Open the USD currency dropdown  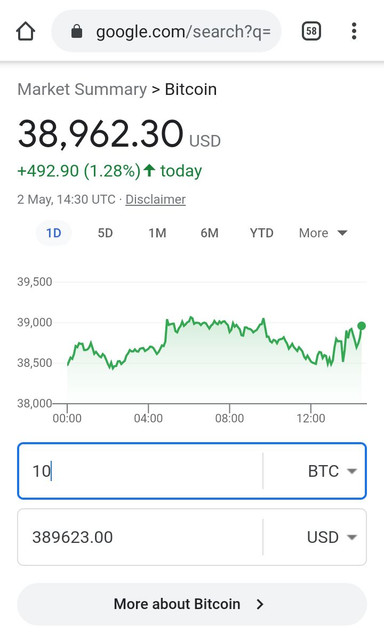pyautogui.click(x=332, y=537)
